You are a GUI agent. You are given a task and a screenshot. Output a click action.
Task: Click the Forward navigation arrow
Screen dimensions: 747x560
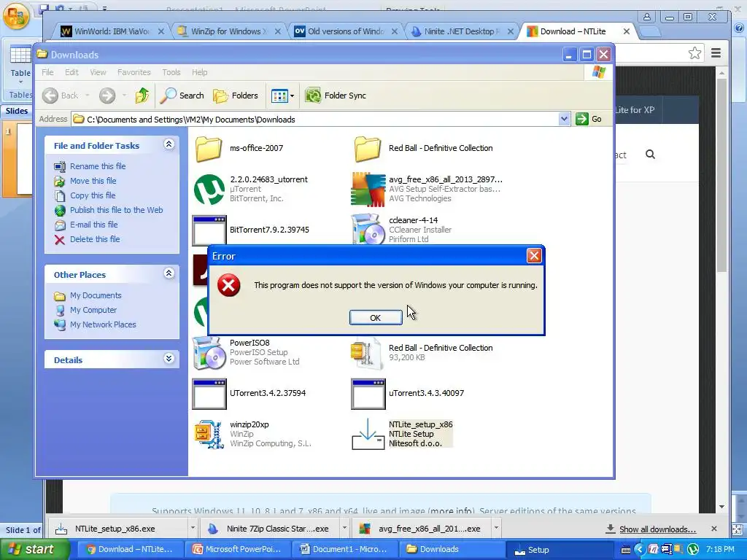107,96
